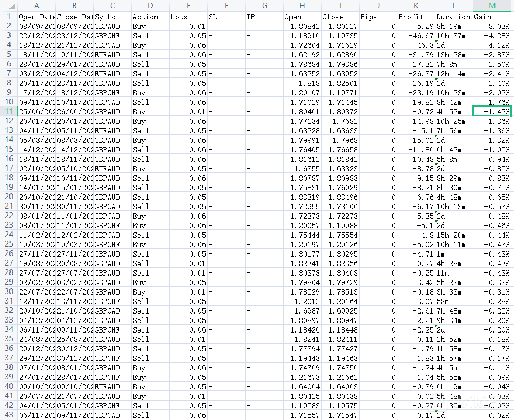Click the close price cell 1.80127
Screen dimensions: 514x420
(340, 26)
